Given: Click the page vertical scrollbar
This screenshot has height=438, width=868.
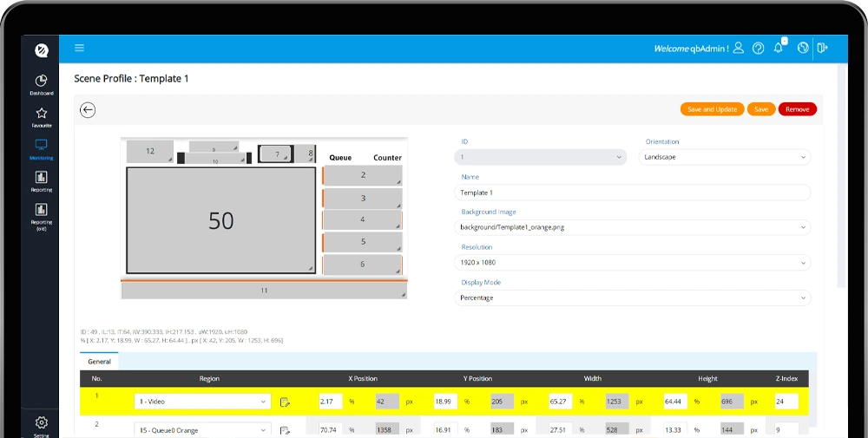Looking at the screenshot, I should [843, 176].
